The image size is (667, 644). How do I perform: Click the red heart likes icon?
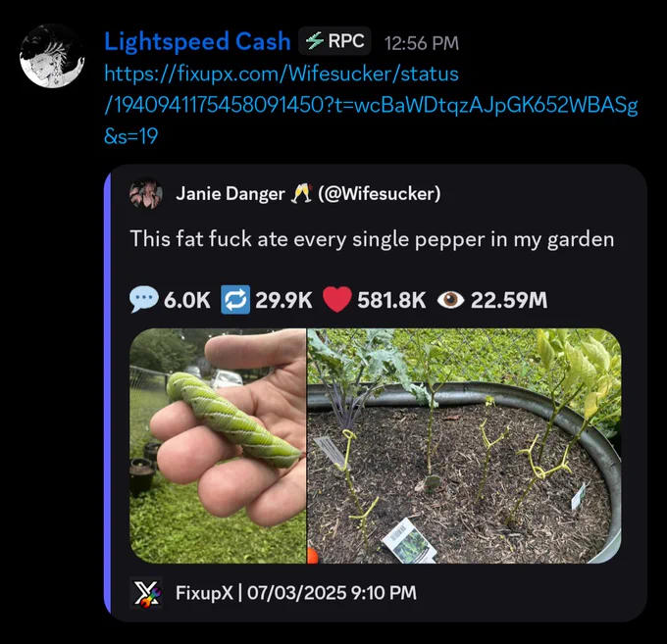(336, 300)
